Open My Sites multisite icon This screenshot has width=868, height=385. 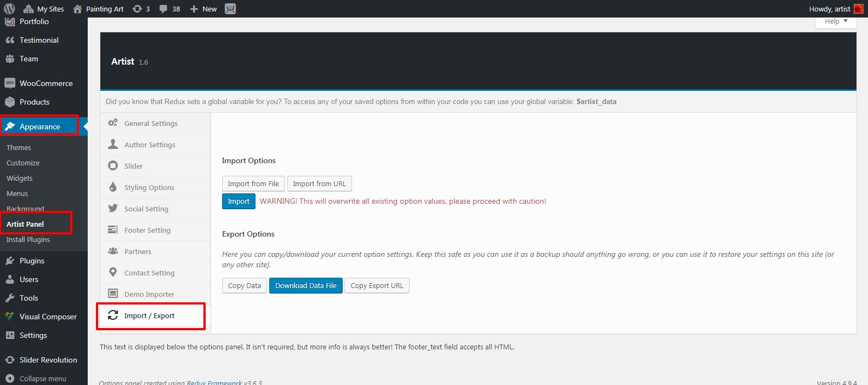29,9
